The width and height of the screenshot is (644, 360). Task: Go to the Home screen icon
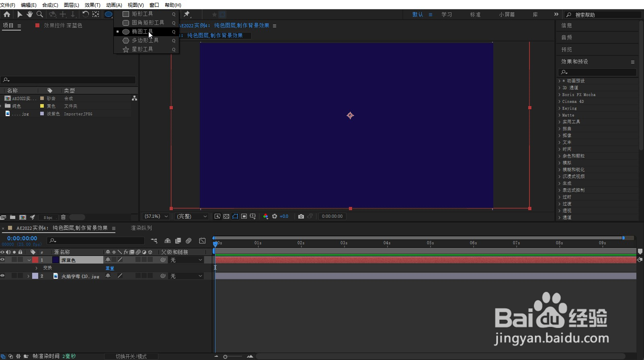click(x=7, y=14)
